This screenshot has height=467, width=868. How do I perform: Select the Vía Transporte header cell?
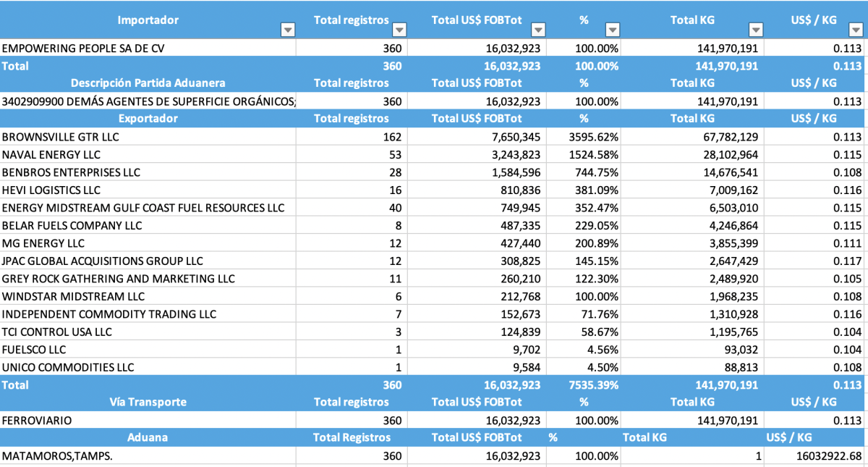[x=148, y=403]
